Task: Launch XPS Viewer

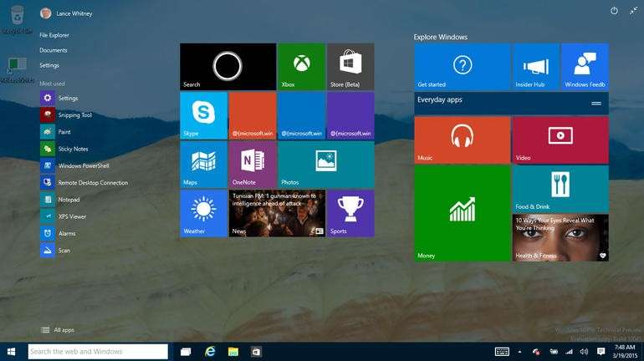Action: [64, 216]
